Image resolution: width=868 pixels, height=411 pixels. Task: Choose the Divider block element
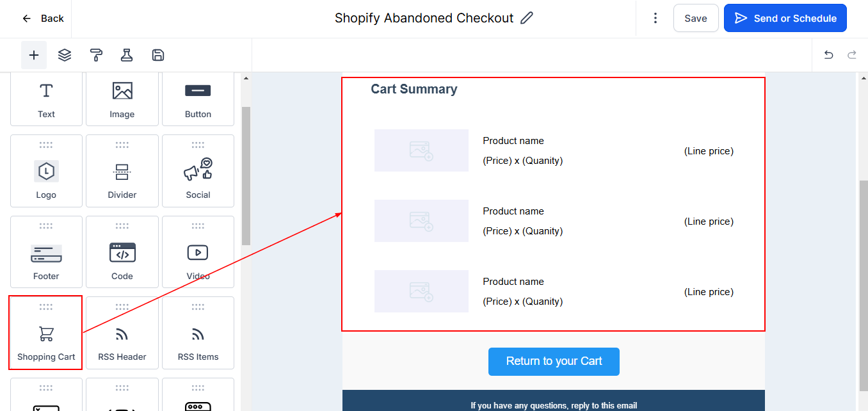pyautogui.click(x=122, y=172)
